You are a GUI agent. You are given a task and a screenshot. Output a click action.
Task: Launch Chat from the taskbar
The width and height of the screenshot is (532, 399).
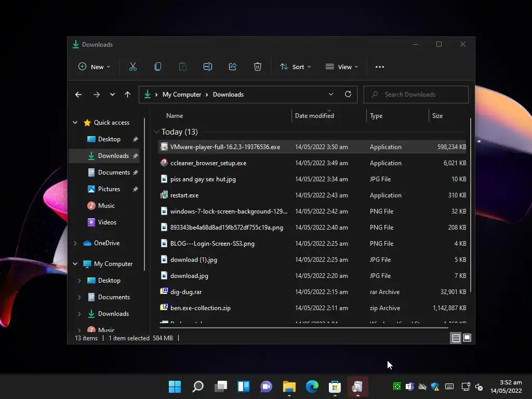[267, 387]
